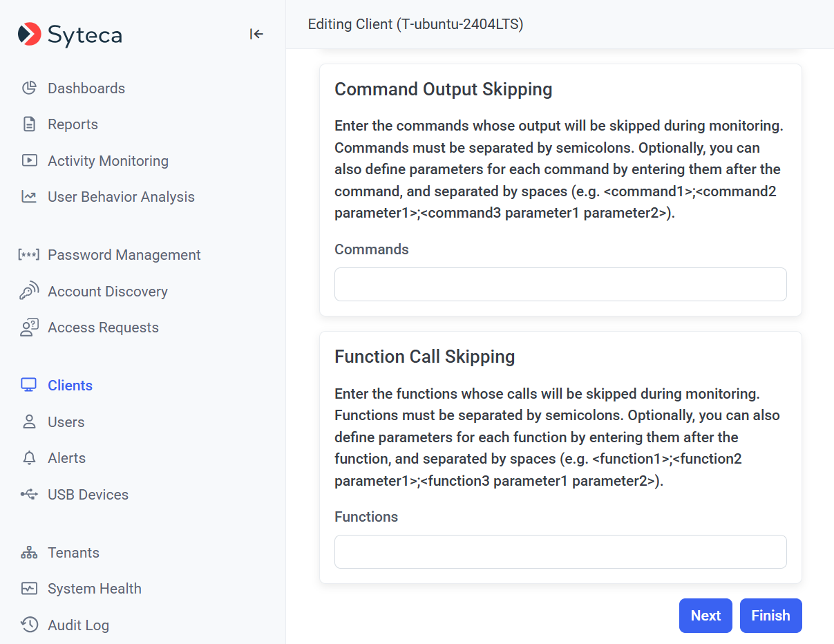This screenshot has width=834, height=644.
Task: Click the Reports document icon
Action: [29, 124]
